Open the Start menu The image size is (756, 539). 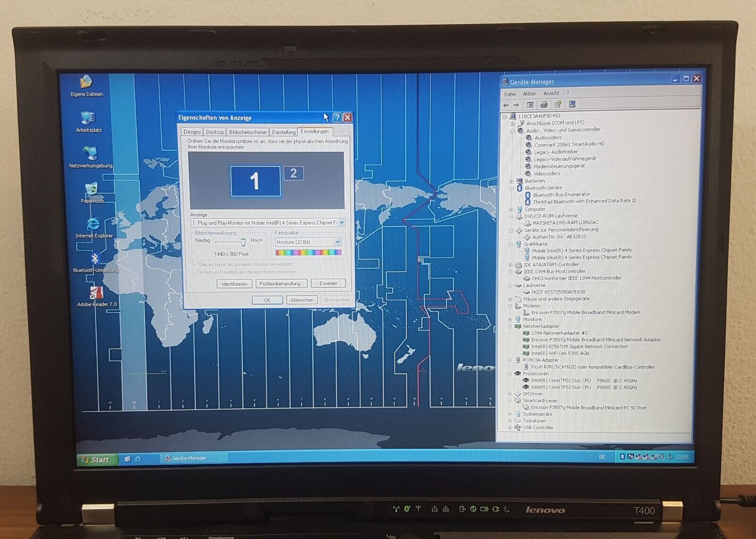(96, 459)
